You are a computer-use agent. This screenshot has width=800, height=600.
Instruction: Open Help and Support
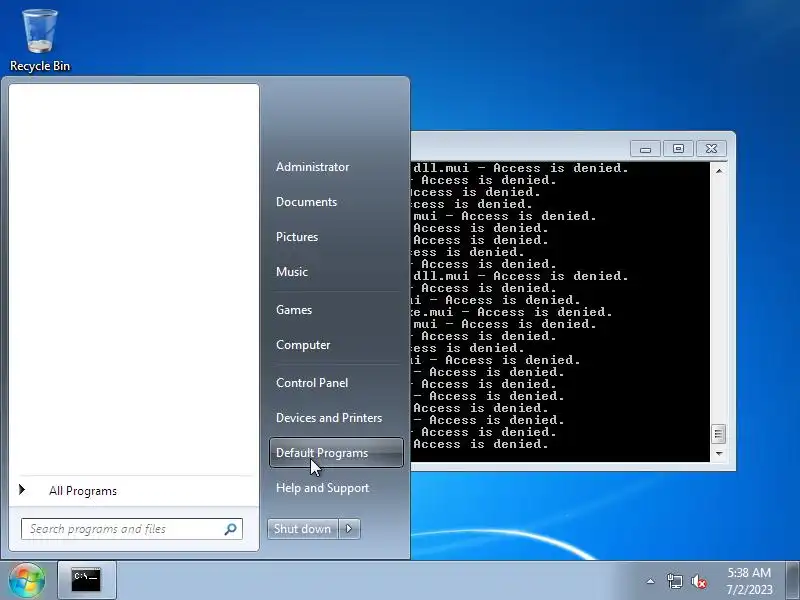click(322, 488)
